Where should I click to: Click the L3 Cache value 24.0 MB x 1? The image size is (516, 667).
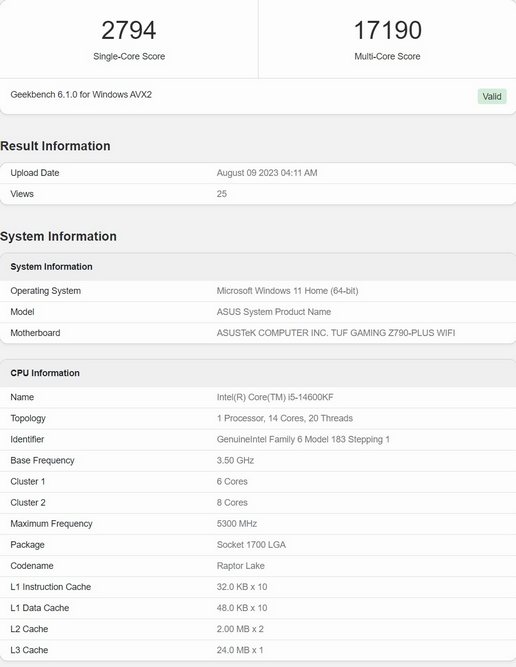(x=240, y=650)
